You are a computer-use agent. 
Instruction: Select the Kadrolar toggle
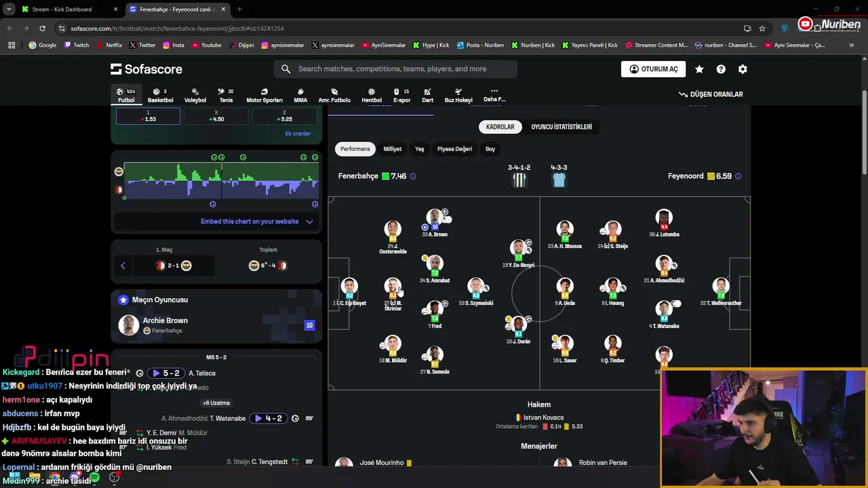tap(500, 127)
